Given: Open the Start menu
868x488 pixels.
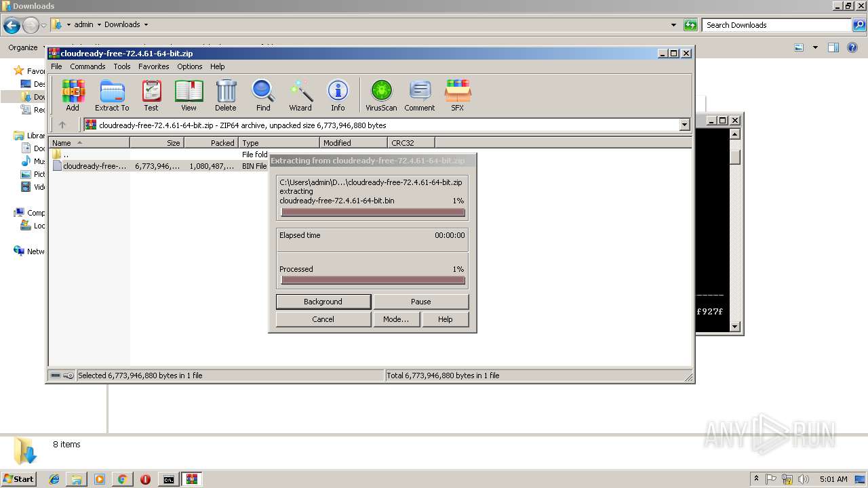Looking at the screenshot, I should tap(18, 479).
